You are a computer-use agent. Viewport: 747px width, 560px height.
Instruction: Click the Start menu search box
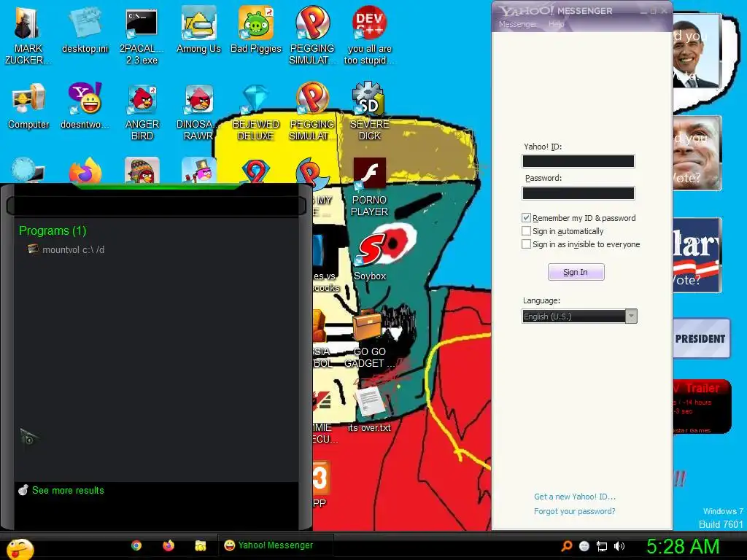coord(156,206)
